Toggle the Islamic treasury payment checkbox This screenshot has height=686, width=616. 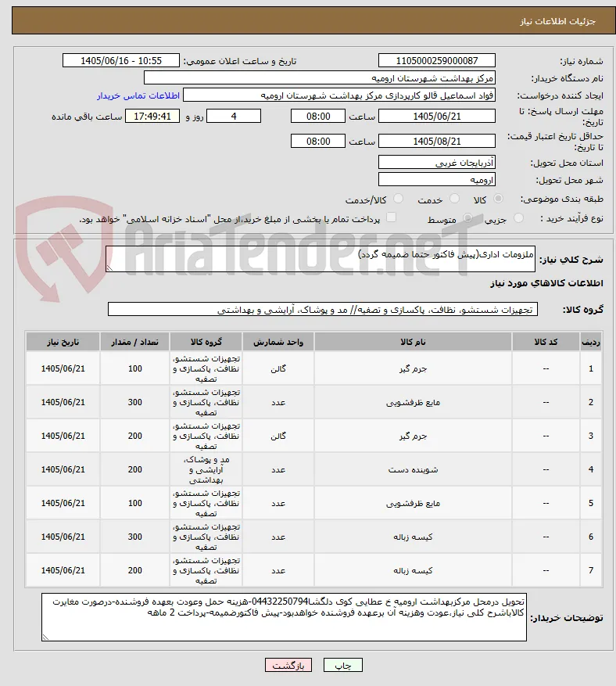click(x=392, y=217)
